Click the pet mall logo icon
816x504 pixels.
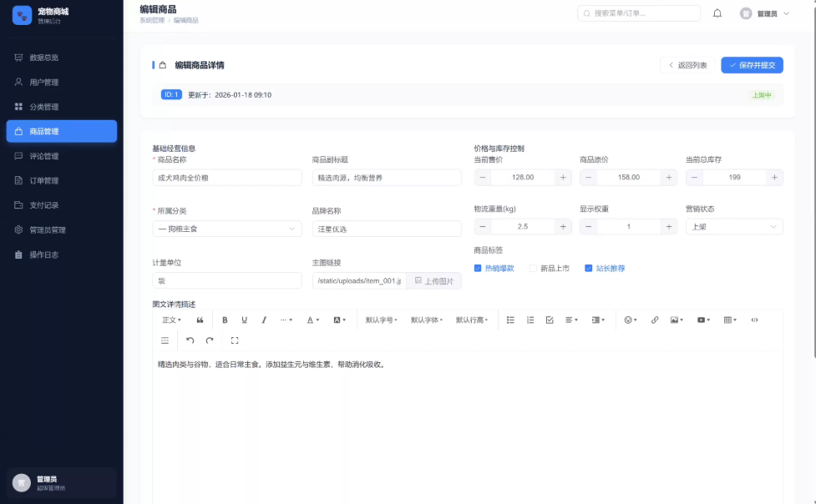(22, 16)
